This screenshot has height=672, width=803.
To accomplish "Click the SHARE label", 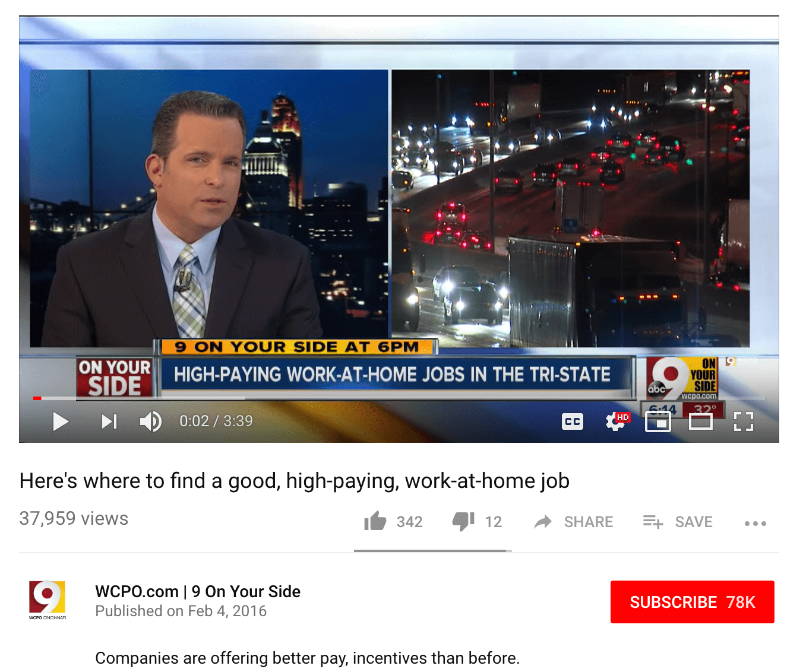I will click(589, 522).
